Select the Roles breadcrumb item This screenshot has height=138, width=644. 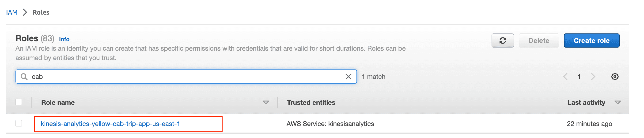click(x=41, y=12)
